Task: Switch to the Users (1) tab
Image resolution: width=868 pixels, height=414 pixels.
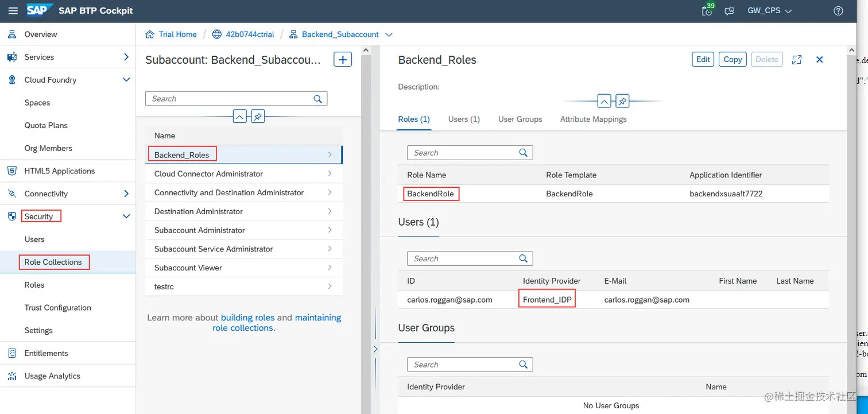Action: [464, 119]
